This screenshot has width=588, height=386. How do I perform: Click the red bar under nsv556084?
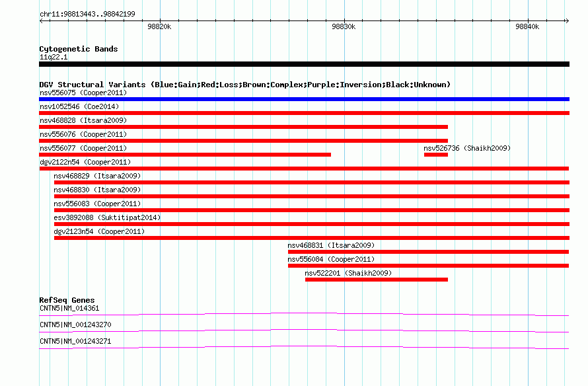[428, 266]
